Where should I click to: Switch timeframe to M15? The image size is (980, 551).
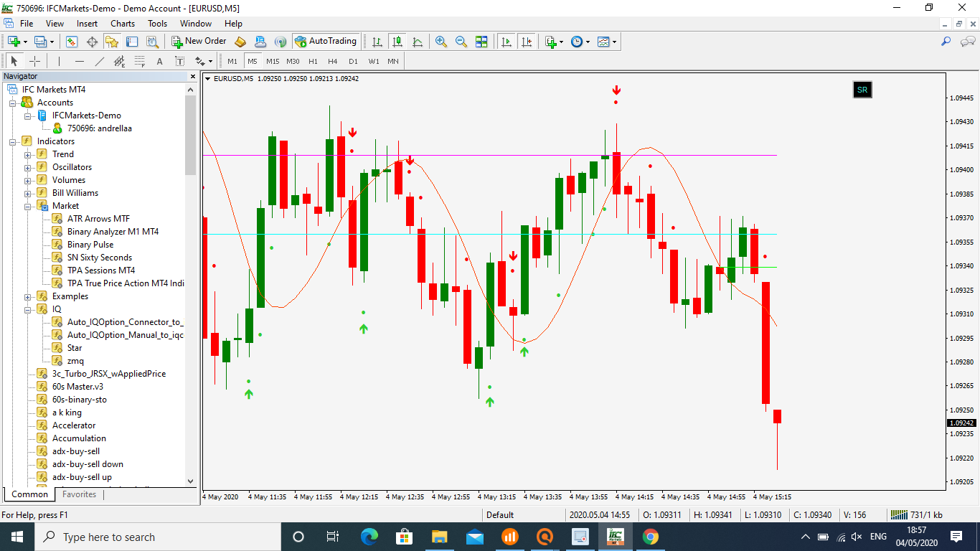coord(273,61)
